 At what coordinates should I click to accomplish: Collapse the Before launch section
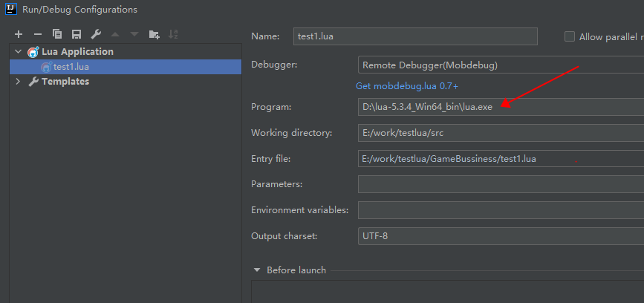coord(257,270)
